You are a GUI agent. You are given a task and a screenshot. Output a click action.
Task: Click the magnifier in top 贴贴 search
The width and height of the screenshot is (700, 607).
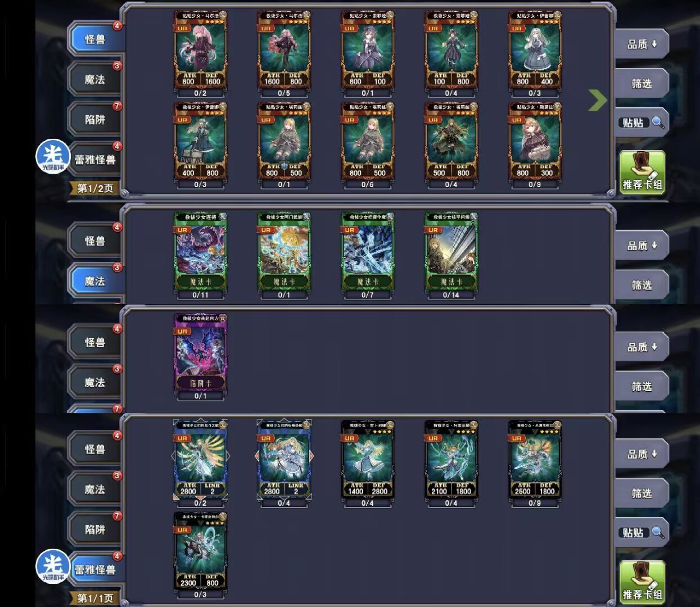click(657, 123)
